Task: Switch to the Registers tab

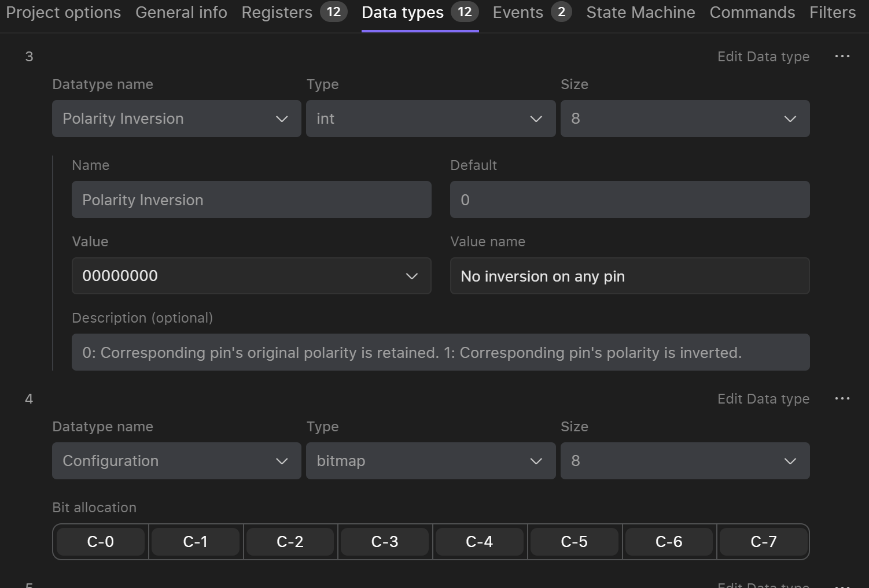Action: (277, 12)
